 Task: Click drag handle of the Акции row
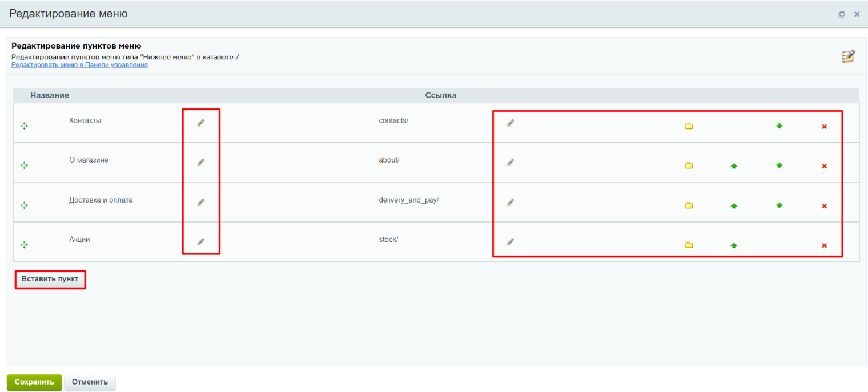24,245
